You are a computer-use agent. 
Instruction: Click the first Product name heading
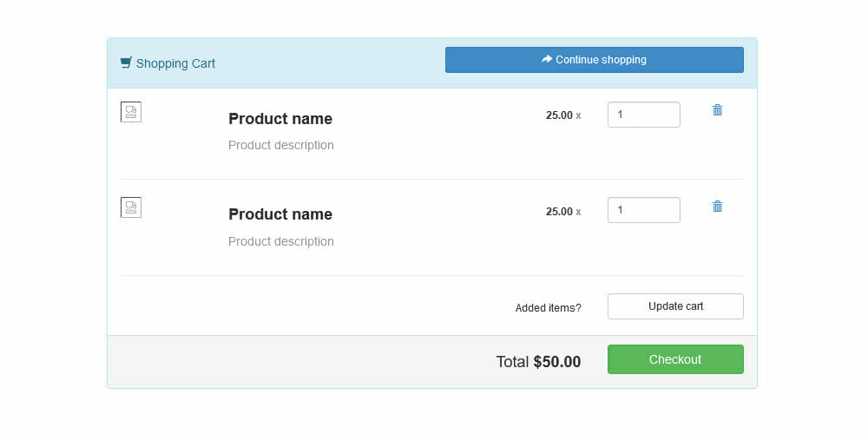(279, 119)
